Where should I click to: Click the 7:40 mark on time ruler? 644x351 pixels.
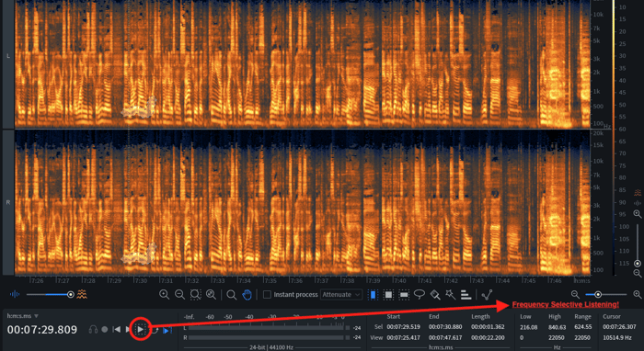(x=399, y=280)
